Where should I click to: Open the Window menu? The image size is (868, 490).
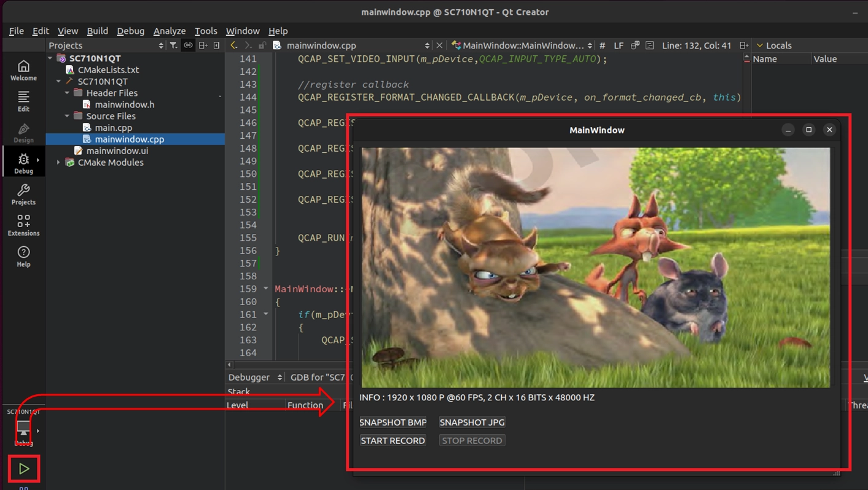243,31
